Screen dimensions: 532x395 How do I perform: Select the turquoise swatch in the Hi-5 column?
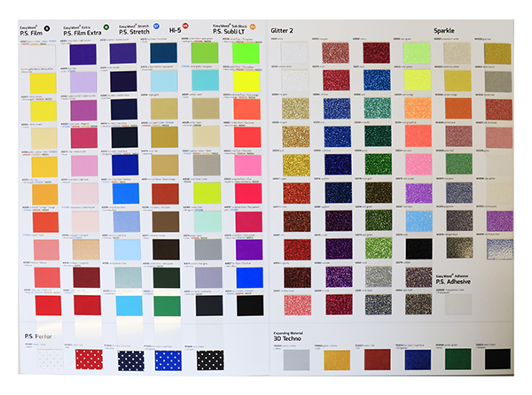click(x=206, y=81)
